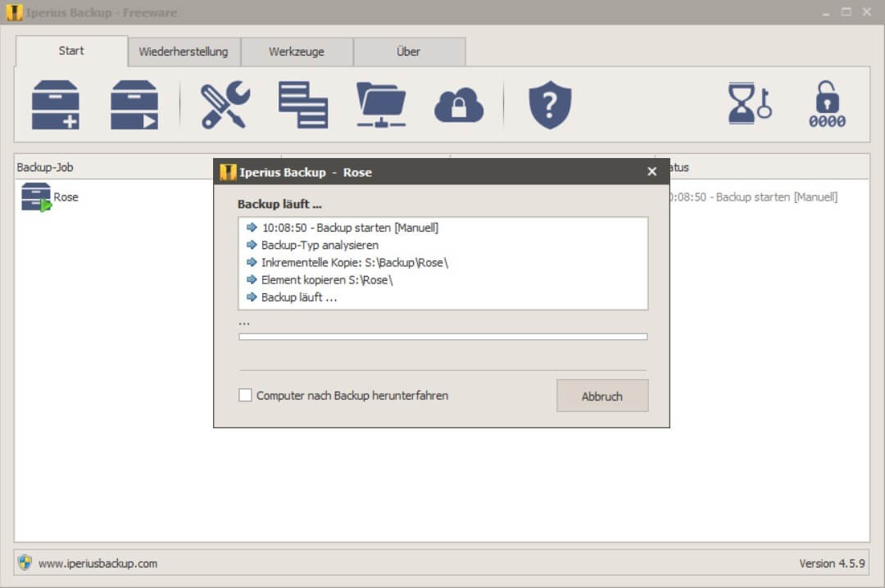The width and height of the screenshot is (885, 588).
Task: Enable Computer nach Backup herunterfahren checkbox
Action: click(245, 395)
